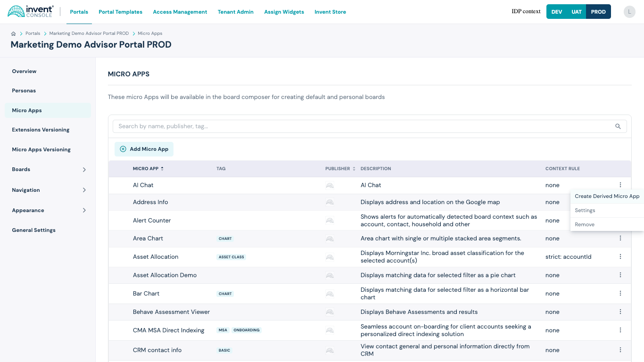This screenshot has height=362, width=644.
Task: Click the search by name input field
Action: coord(330,126)
